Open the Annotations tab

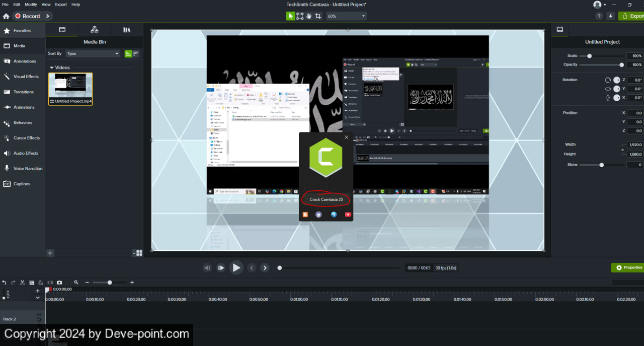pyautogui.click(x=23, y=61)
